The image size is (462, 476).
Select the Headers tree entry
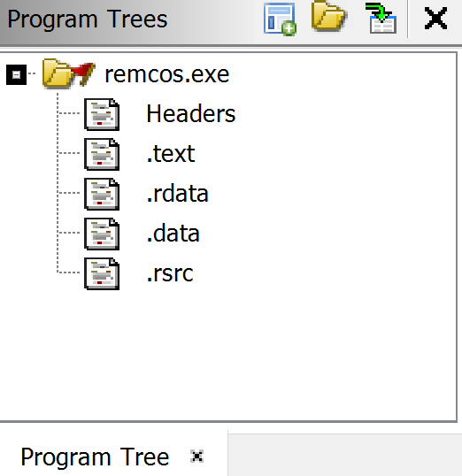click(191, 114)
